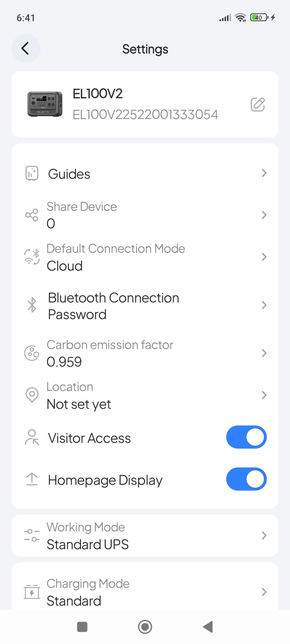Tap the Not set yet location value
This screenshot has height=644, width=290.
point(79,404)
